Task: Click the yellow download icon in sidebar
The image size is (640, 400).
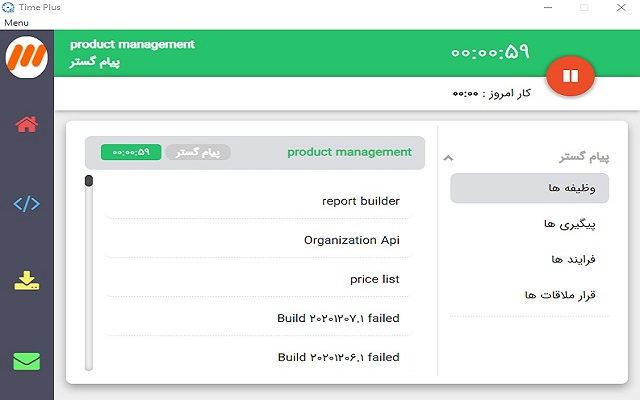Action: pyautogui.click(x=27, y=281)
